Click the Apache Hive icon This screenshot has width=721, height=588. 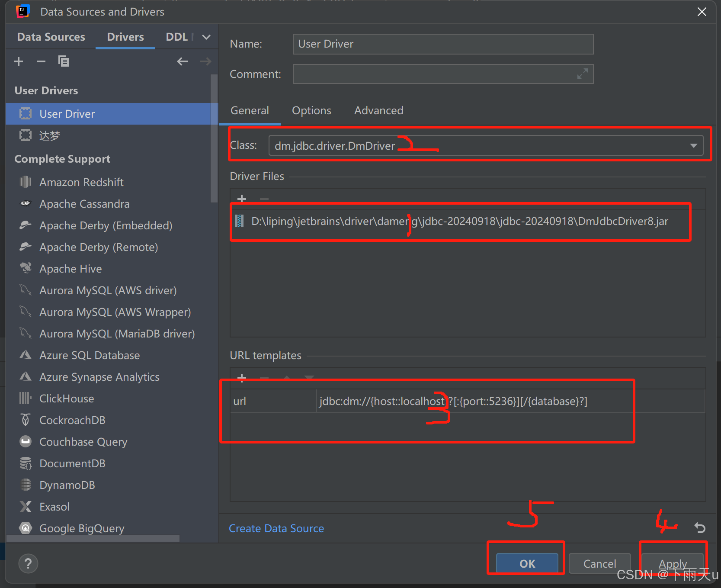pos(26,268)
